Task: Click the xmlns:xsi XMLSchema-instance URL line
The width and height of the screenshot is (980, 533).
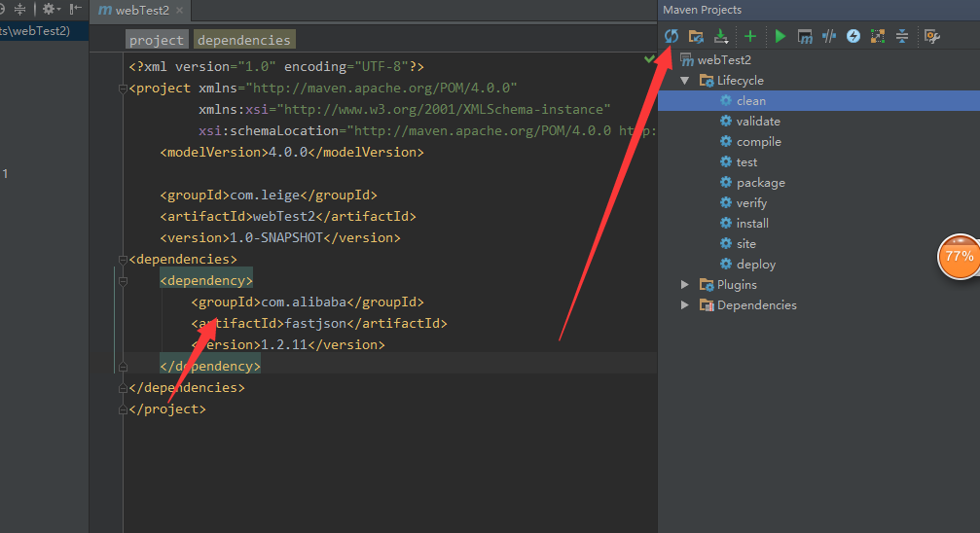Action: click(405, 109)
